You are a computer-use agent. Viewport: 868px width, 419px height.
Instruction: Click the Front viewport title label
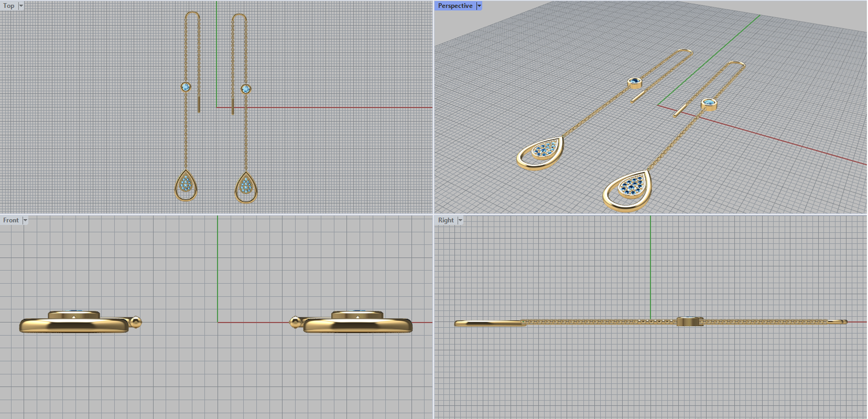click(11, 220)
